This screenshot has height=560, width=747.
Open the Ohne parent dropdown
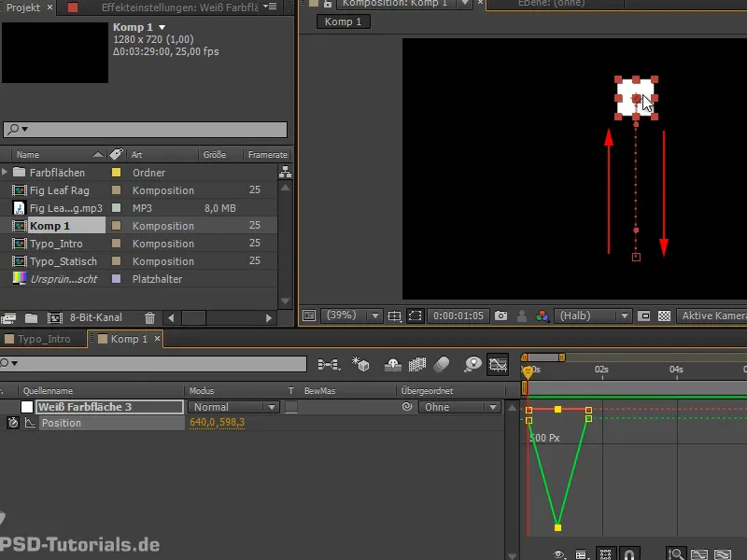460,407
